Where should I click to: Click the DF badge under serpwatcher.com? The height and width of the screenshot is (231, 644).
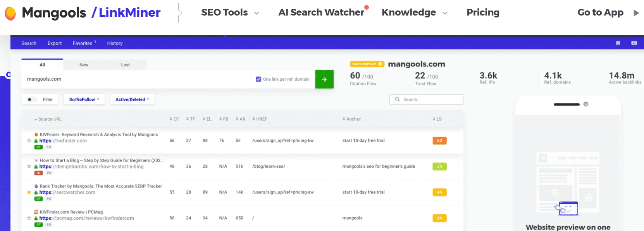[x=38, y=199]
